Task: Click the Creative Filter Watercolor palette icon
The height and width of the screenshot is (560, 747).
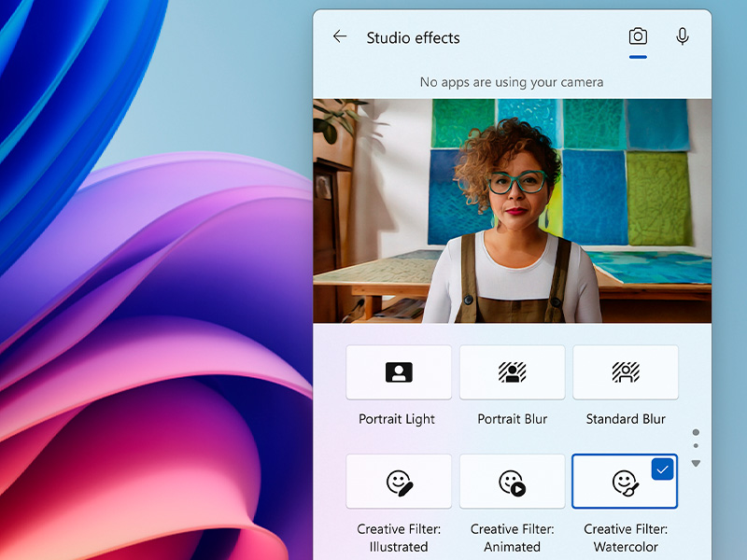Action: point(625,483)
